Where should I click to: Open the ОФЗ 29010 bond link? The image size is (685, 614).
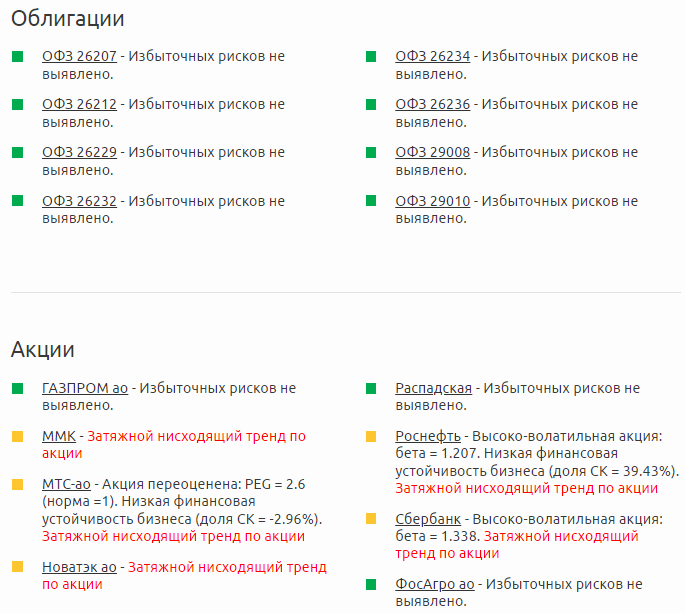pos(432,200)
